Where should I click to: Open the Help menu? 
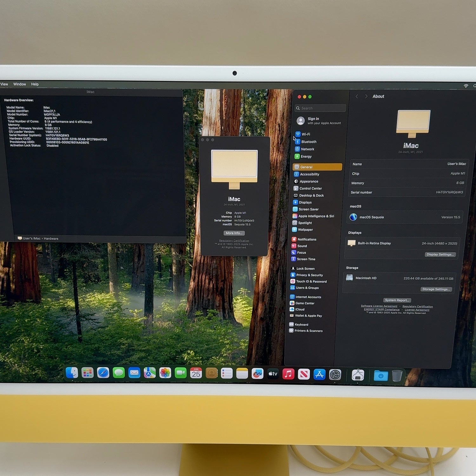click(35, 84)
